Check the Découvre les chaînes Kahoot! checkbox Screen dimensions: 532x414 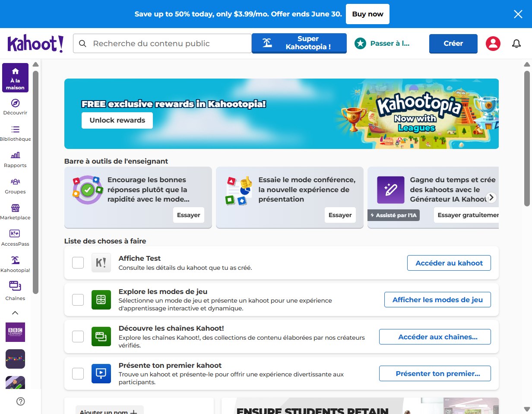pyautogui.click(x=78, y=336)
